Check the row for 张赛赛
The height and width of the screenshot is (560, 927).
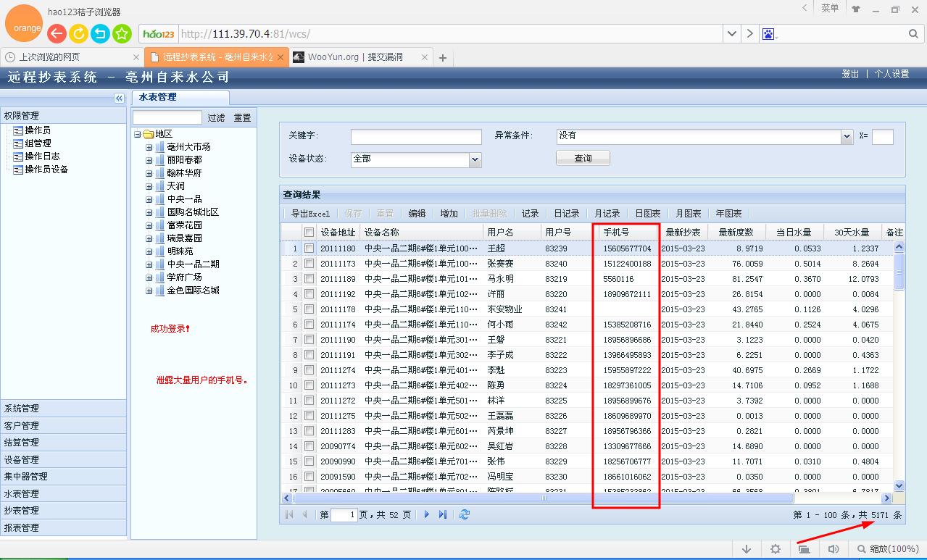[309, 264]
